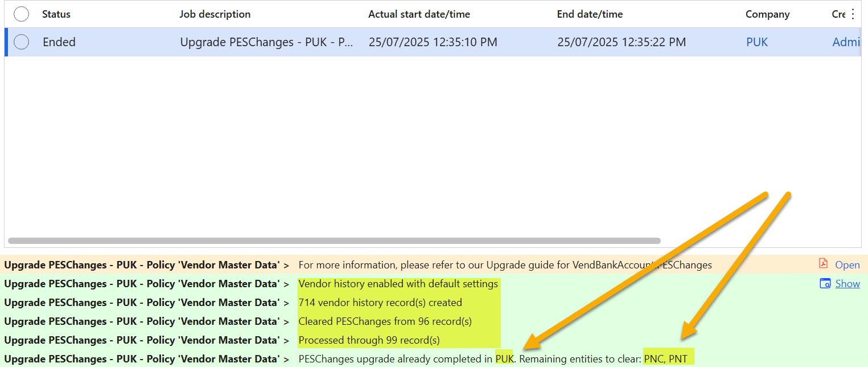Open the grid options three-dot menu

point(853,14)
